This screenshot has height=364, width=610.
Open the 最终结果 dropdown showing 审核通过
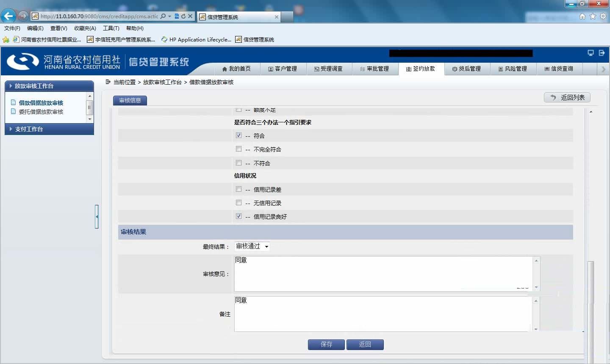tap(252, 246)
